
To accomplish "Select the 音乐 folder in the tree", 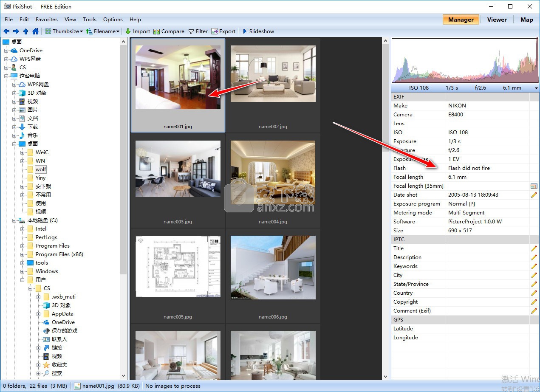I will pos(33,135).
